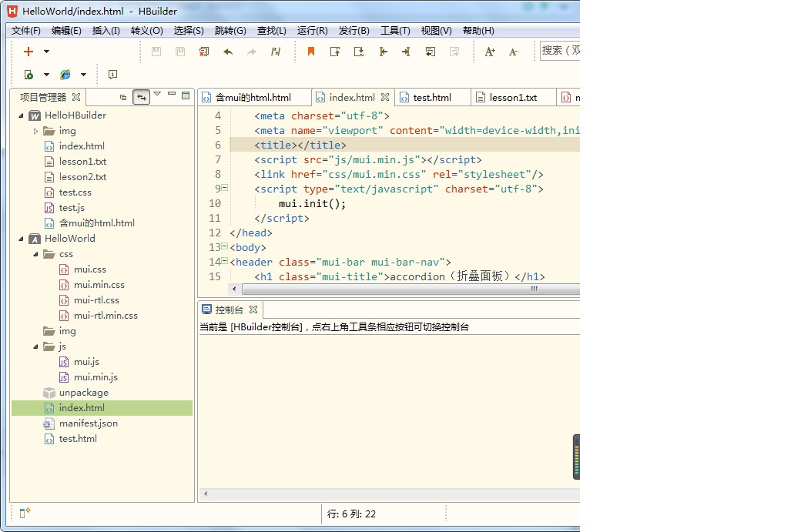Close the 控制台 console tab
The width and height of the screenshot is (811, 532).
[253, 309]
